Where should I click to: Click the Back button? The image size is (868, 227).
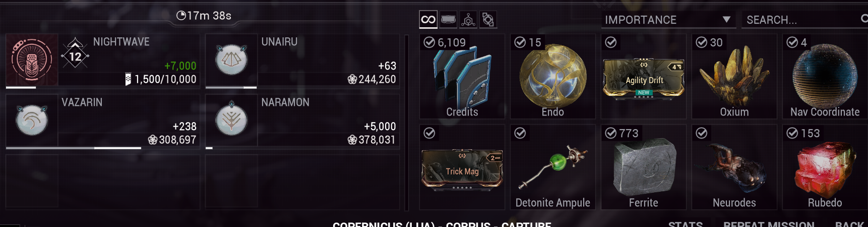click(x=849, y=224)
